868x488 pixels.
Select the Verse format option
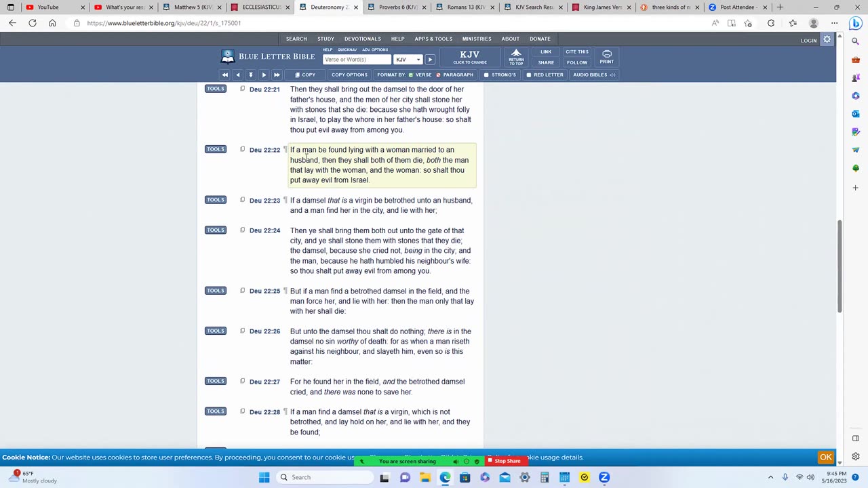(x=420, y=75)
